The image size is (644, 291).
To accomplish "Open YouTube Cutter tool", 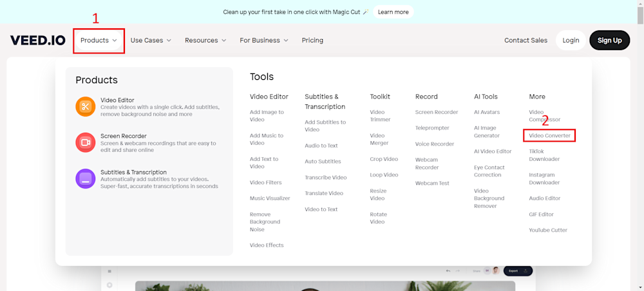I will (x=548, y=230).
